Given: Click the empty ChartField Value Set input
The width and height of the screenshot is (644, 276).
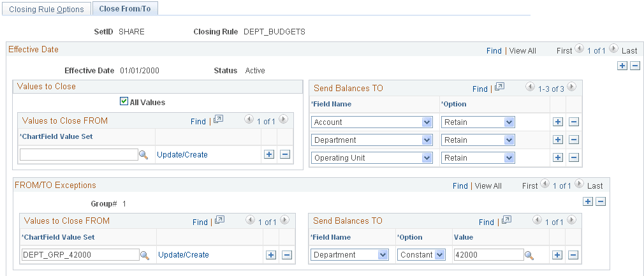Looking at the screenshot, I should click(78, 155).
